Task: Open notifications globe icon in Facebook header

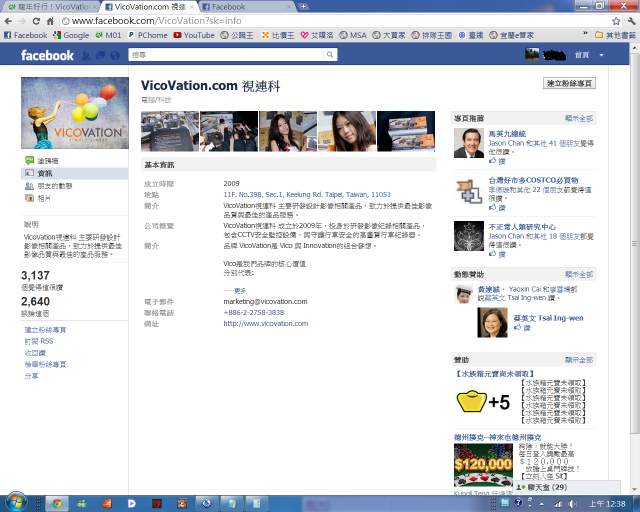Action: pos(115,56)
